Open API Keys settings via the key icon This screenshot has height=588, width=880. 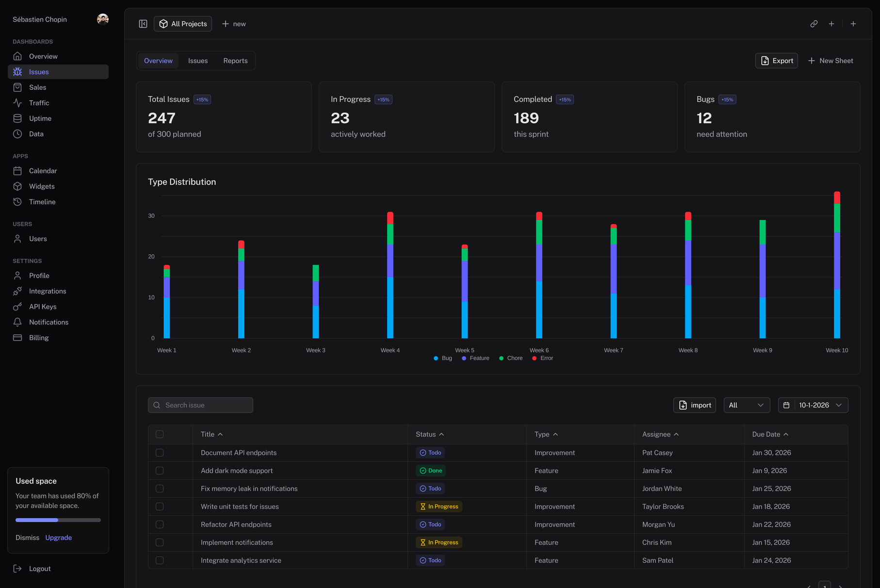point(17,306)
